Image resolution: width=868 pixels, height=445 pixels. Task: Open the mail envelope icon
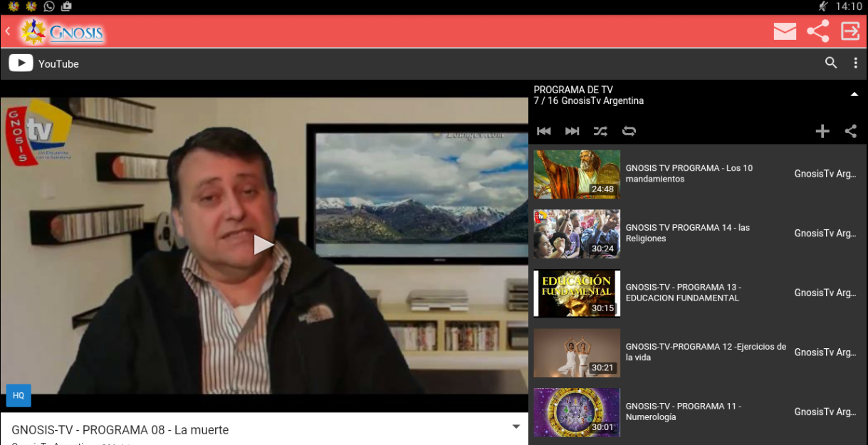point(785,31)
